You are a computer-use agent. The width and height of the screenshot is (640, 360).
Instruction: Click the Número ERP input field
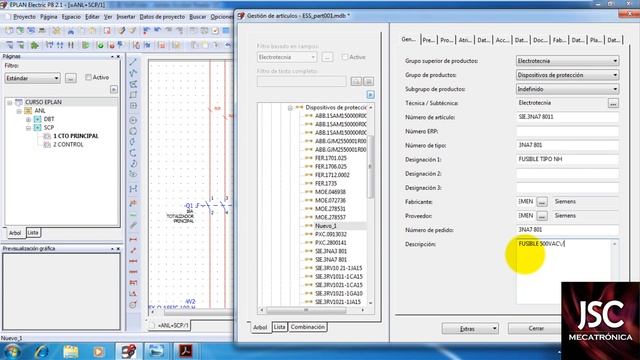tap(567, 131)
